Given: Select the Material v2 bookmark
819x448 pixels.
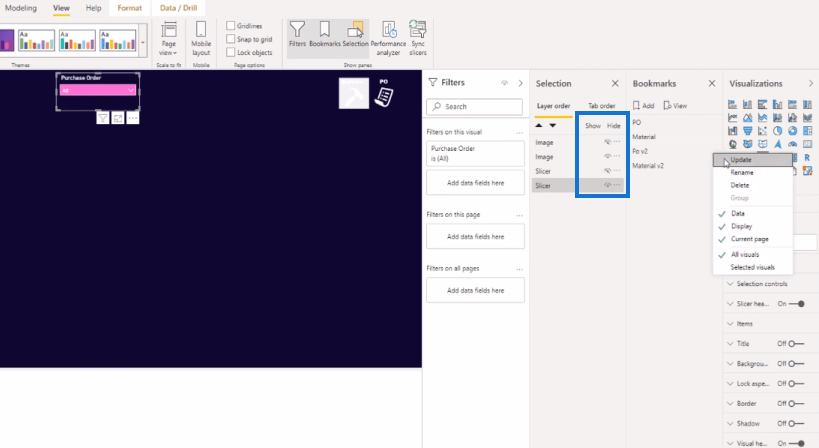Looking at the screenshot, I should click(x=647, y=166).
